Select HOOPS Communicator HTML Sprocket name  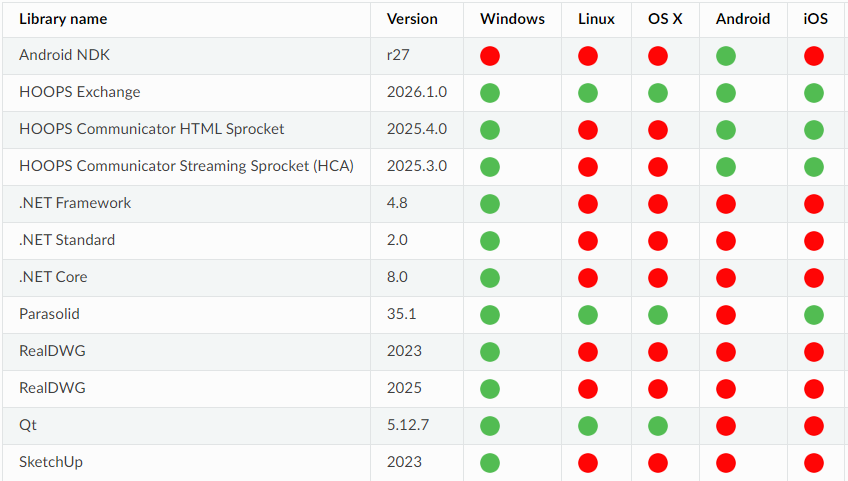pos(151,129)
